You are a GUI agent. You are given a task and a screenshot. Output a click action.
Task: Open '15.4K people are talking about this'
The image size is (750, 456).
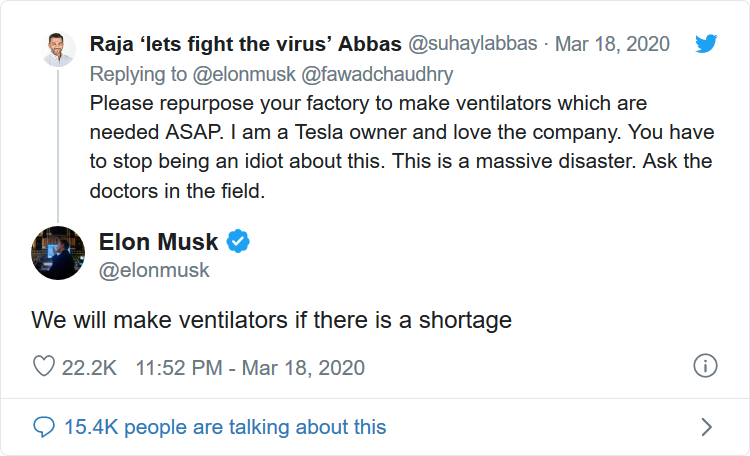(x=225, y=427)
